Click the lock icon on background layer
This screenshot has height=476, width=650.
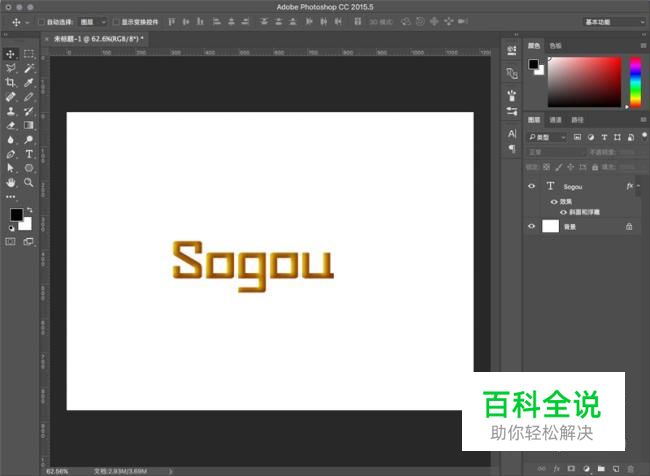pyautogui.click(x=629, y=226)
